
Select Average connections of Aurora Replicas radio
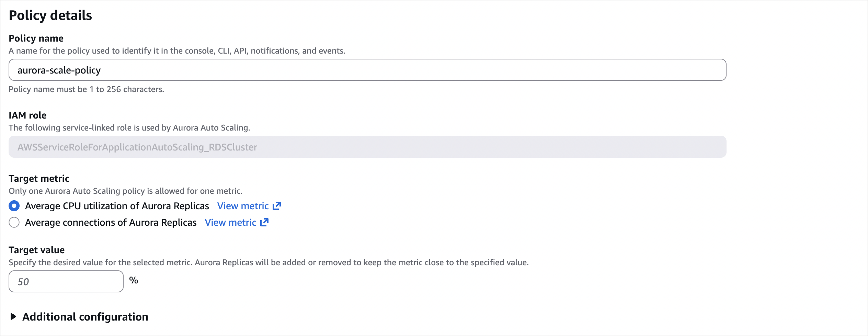coord(14,222)
